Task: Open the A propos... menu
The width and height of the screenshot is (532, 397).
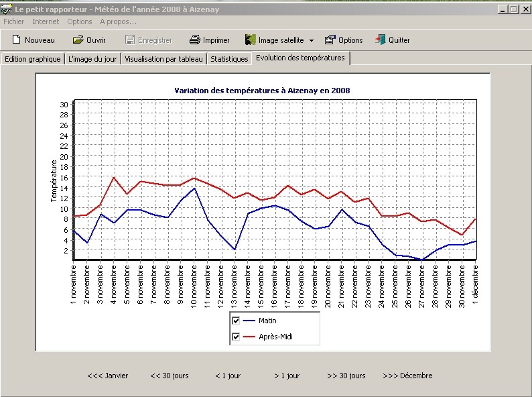Action: [x=118, y=21]
